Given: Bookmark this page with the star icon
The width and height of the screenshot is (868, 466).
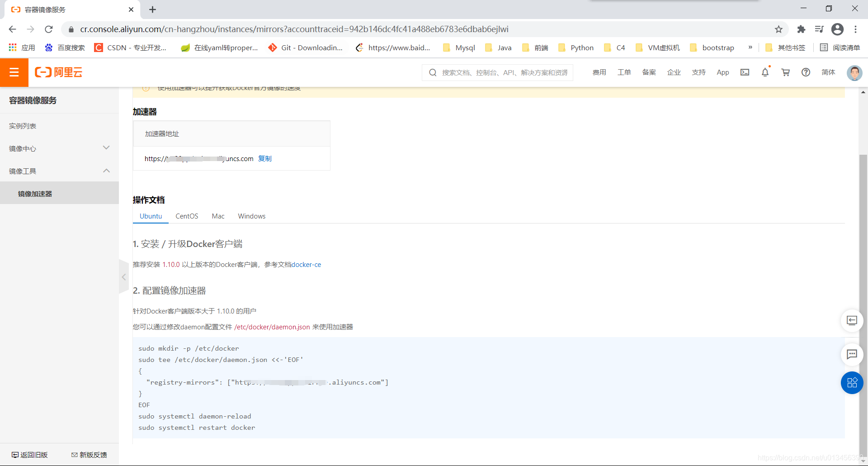Looking at the screenshot, I should point(778,29).
